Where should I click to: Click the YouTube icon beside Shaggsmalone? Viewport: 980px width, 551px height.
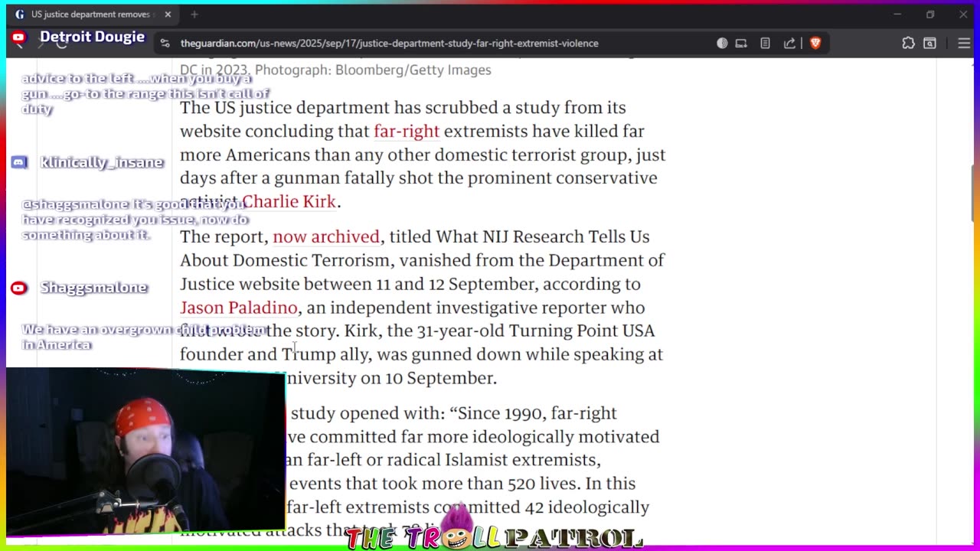(19, 288)
